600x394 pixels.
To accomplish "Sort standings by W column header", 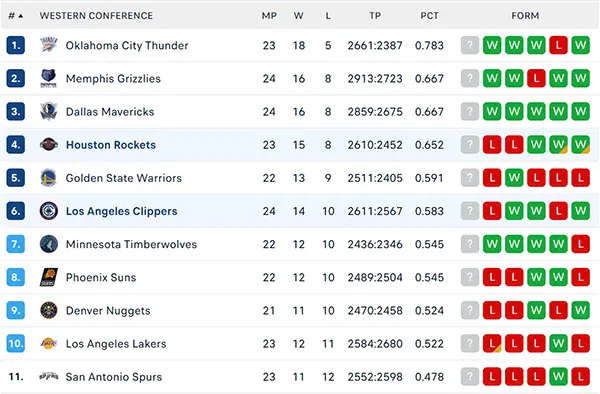I will [x=298, y=16].
